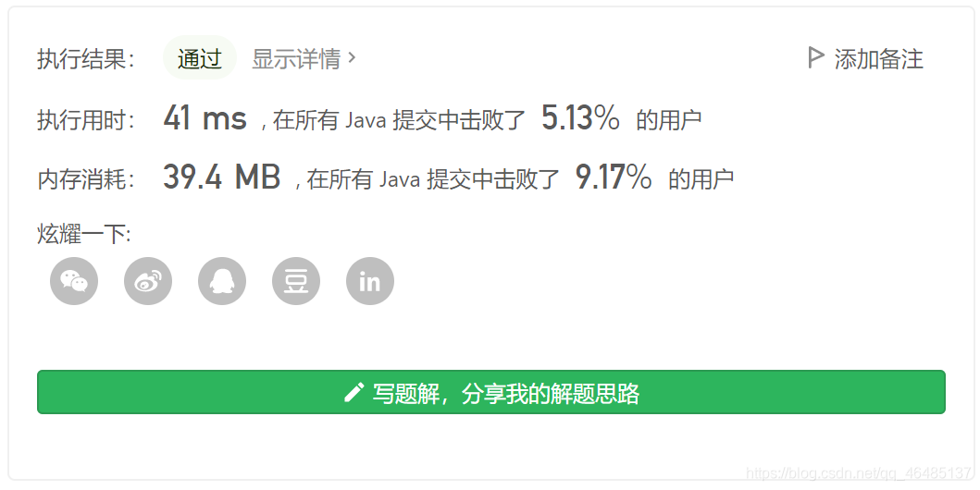Click the 写题解 green button
The width and height of the screenshot is (980, 490).
pyautogui.click(x=491, y=392)
